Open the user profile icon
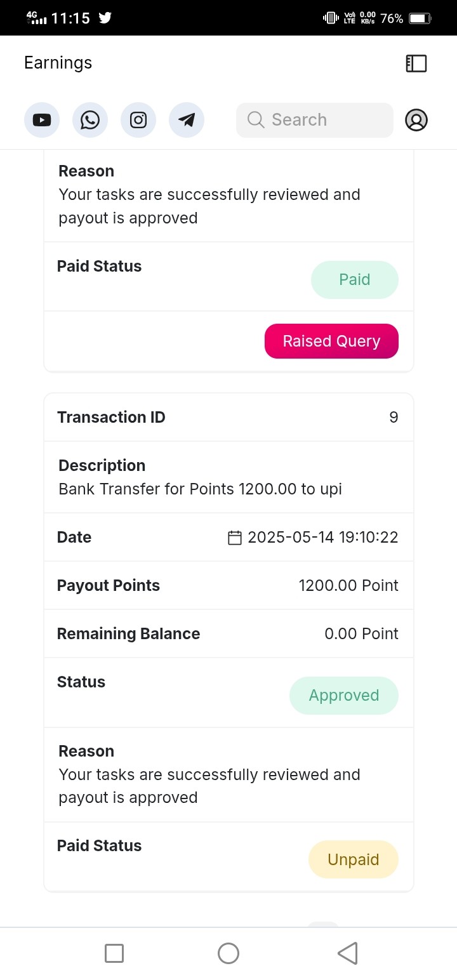 pyautogui.click(x=416, y=120)
